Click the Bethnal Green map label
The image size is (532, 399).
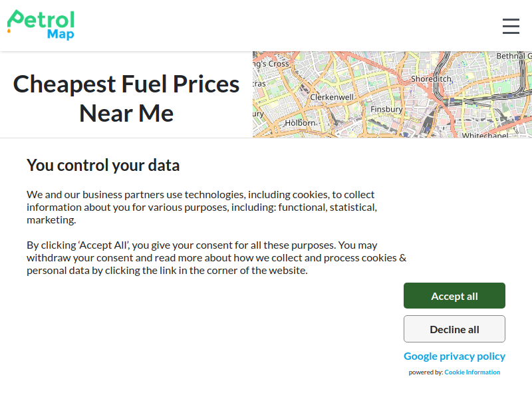[x=514, y=56]
